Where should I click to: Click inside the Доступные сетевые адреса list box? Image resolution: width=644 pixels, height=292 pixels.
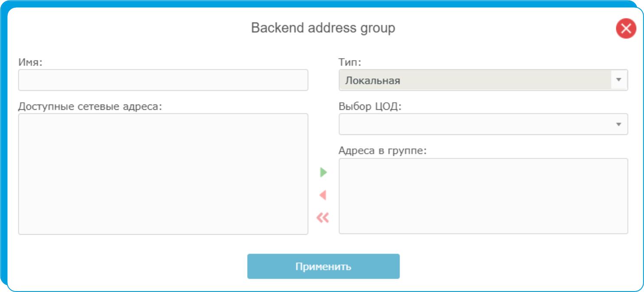click(163, 174)
